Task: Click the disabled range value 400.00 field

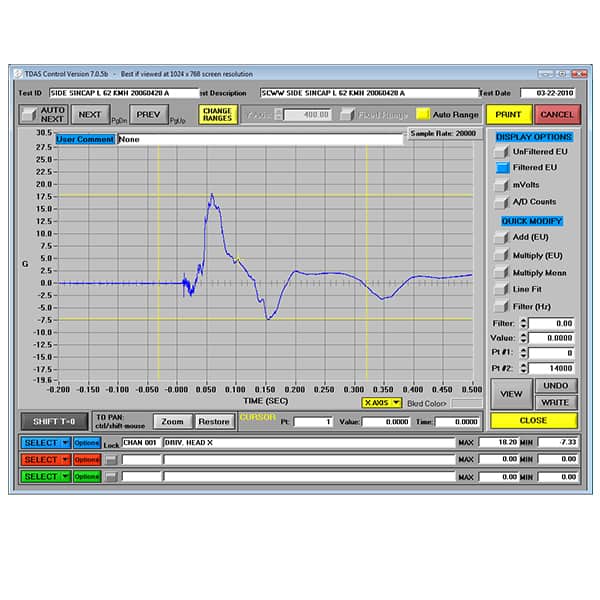Action: coord(307,114)
